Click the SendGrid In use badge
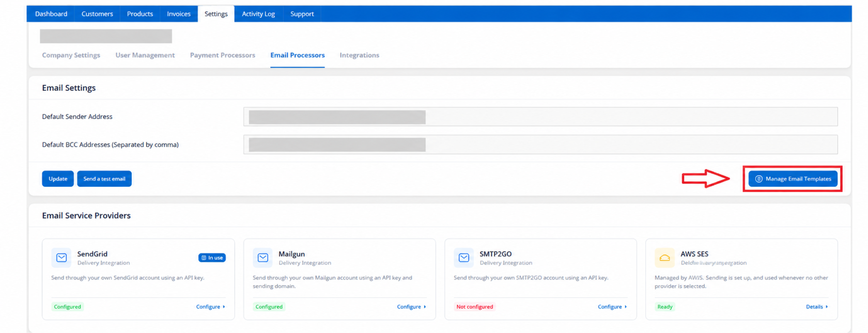Screen dimensions: 868x333 (212, 258)
